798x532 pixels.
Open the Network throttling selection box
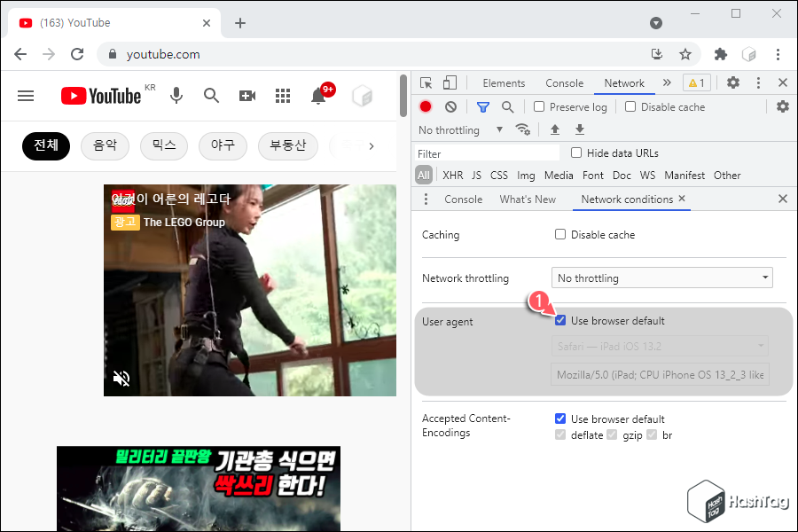click(661, 278)
